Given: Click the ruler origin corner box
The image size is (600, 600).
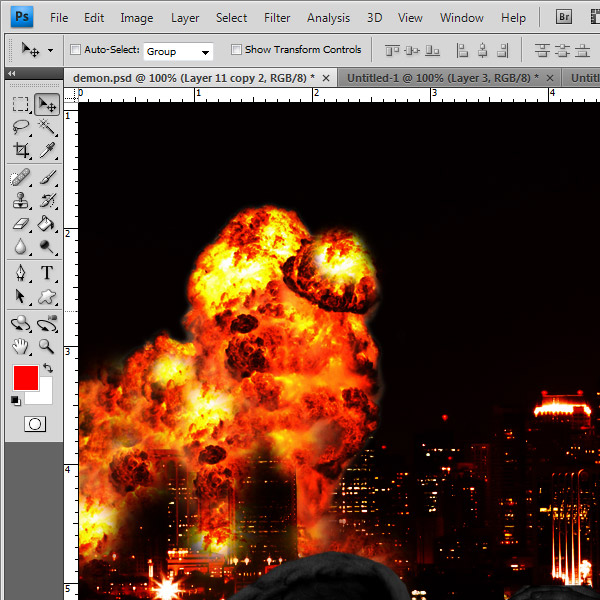Looking at the screenshot, I should (x=71, y=95).
